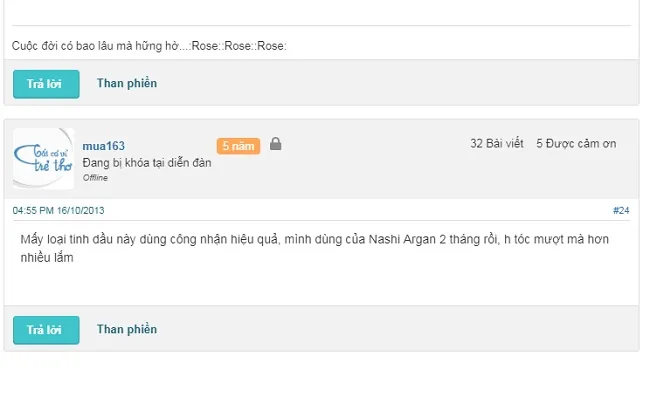Image resolution: width=650 pixels, height=397 pixels.
Task: Open mua163's avatar image
Action: click(44, 159)
